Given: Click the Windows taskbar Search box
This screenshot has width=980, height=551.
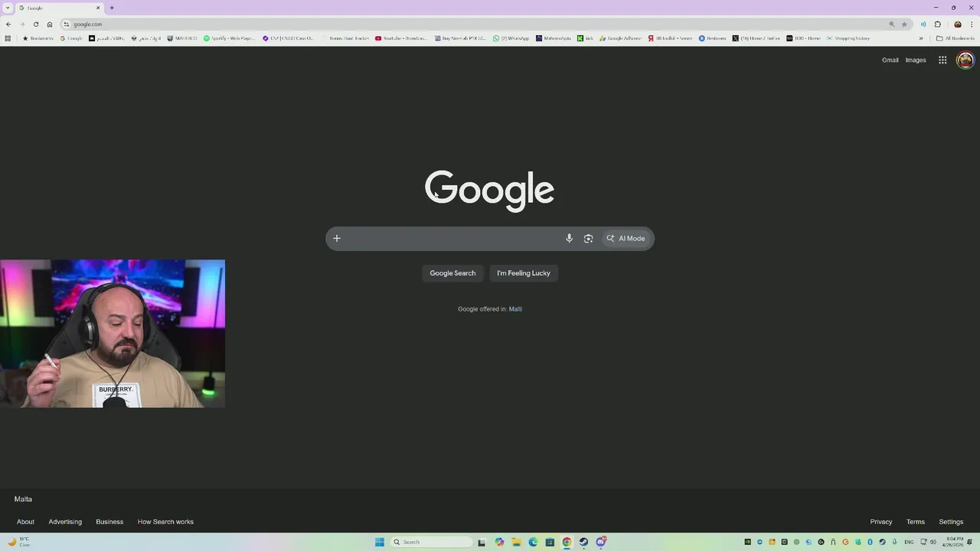Looking at the screenshot, I should coord(432,542).
